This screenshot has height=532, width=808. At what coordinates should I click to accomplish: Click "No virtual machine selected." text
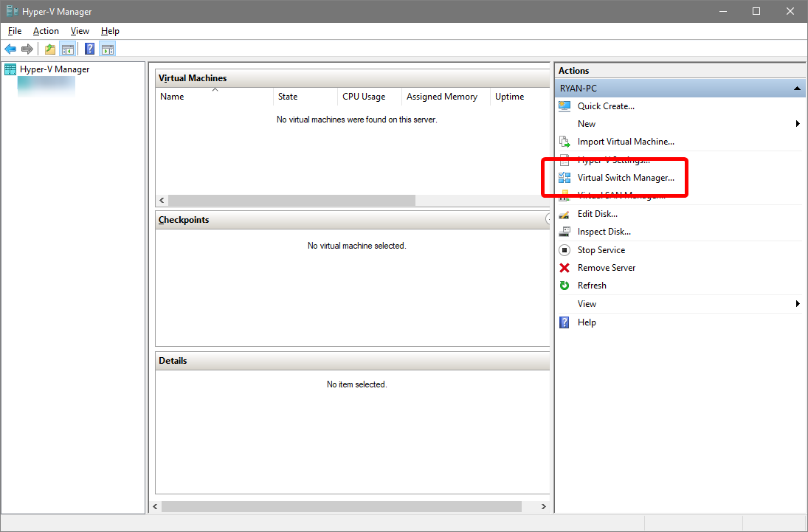pyautogui.click(x=356, y=246)
